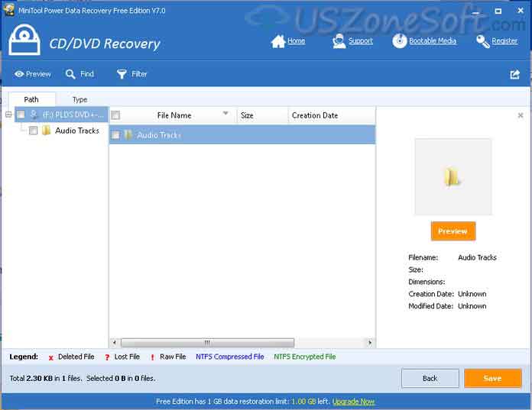This screenshot has height=410, width=532.
Task: Click the Upgrade Now link
Action: [353, 402]
